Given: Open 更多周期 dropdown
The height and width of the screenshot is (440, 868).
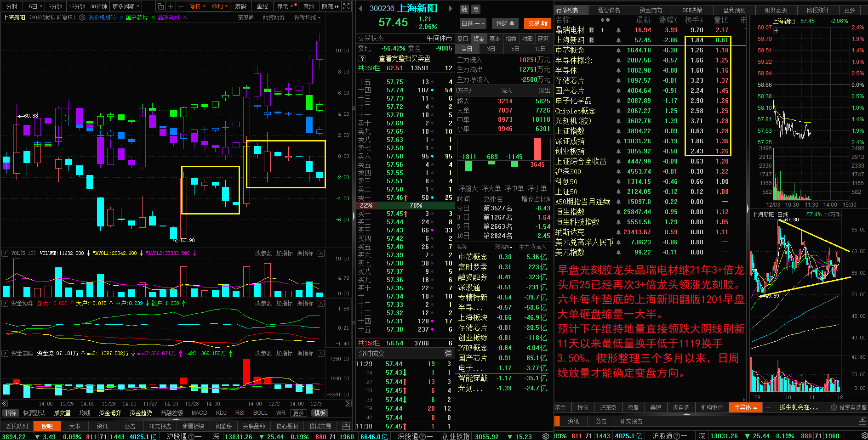Looking at the screenshot, I should pyautogui.click(x=126, y=6).
